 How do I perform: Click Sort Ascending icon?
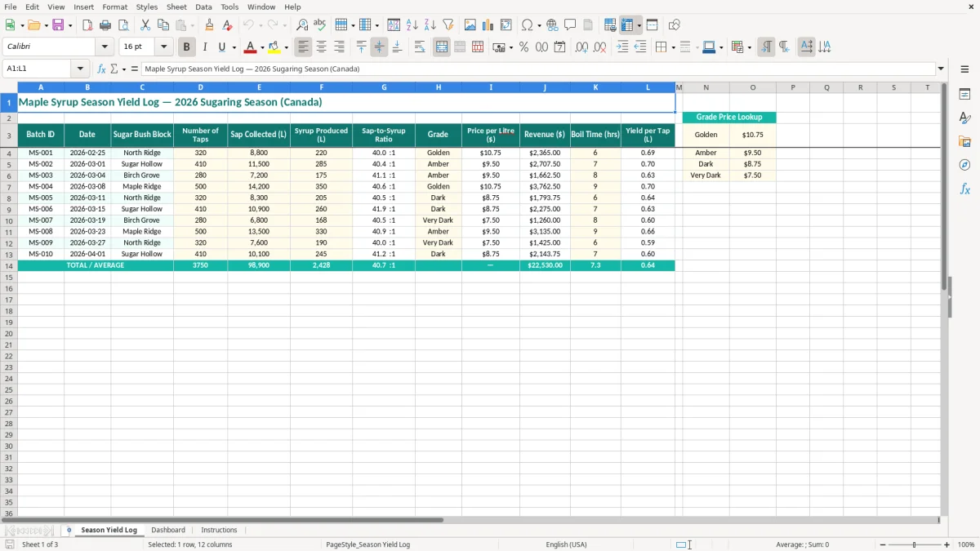412,25
